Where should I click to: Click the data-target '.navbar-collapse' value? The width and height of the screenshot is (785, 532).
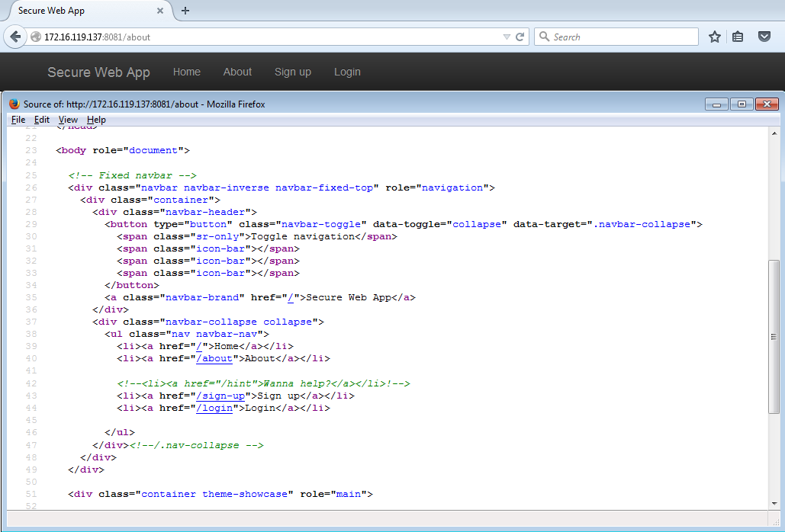pyautogui.click(x=642, y=224)
